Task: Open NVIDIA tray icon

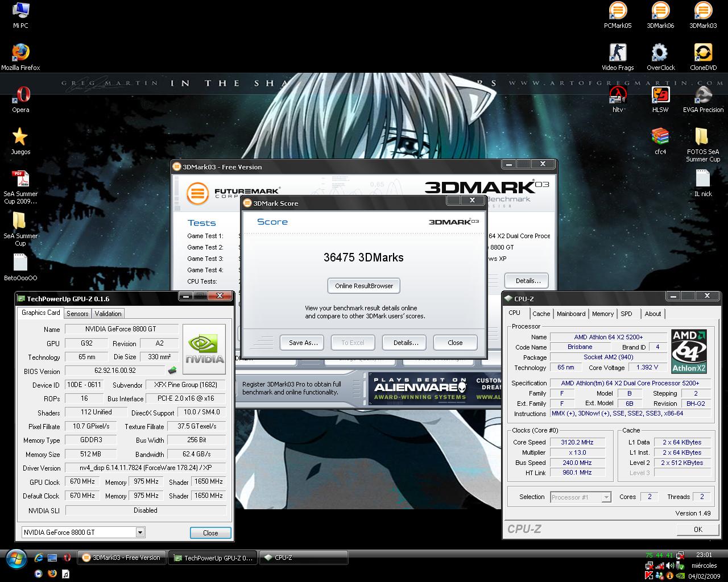Action: pos(680,575)
